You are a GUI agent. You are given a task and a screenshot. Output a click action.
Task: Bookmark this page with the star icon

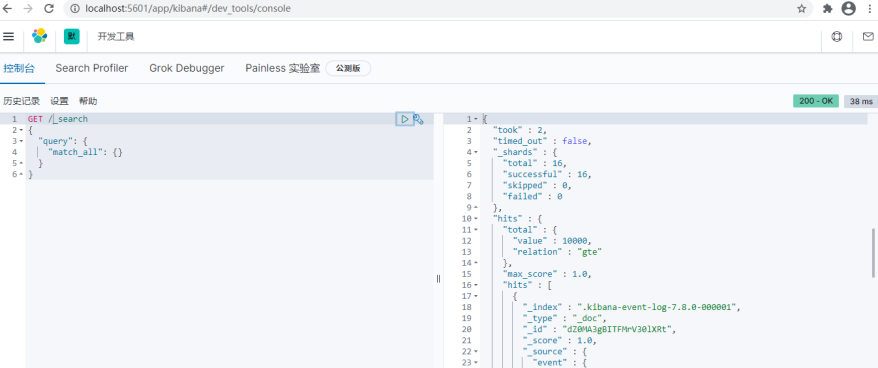tap(801, 8)
